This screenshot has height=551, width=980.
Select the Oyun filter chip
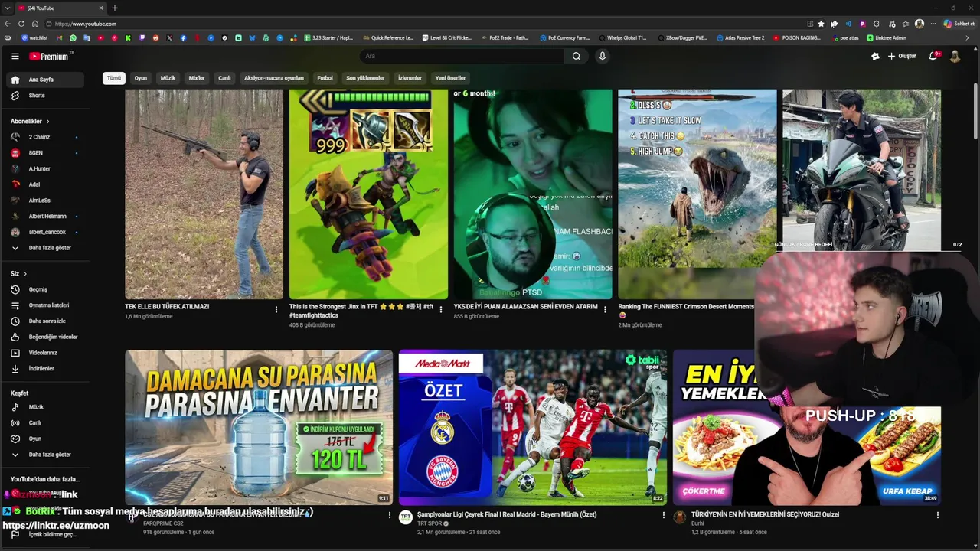pyautogui.click(x=141, y=78)
